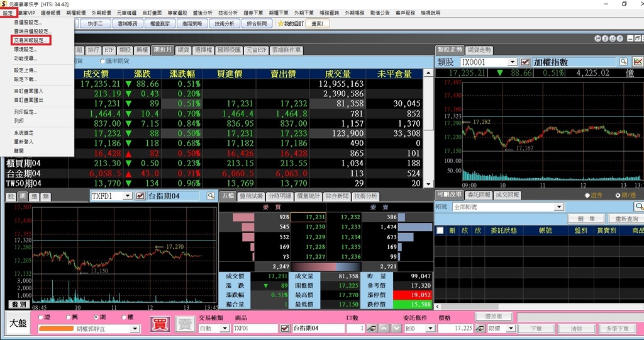This screenshot has width=644, height=340.
Task: Choose the 證券 radio option in order panel
Action: tap(587, 195)
